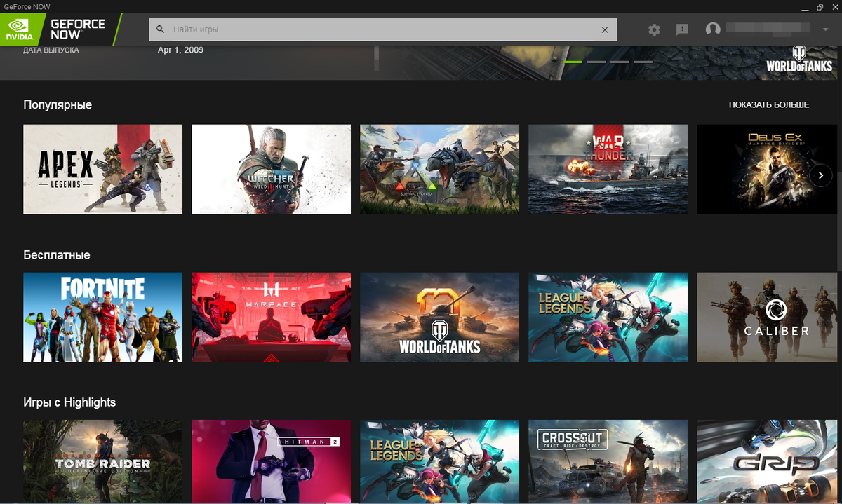
Task: Click ПОКАЗАТЬ БОЛЬШЕ in the Популярные row
Action: [769, 104]
